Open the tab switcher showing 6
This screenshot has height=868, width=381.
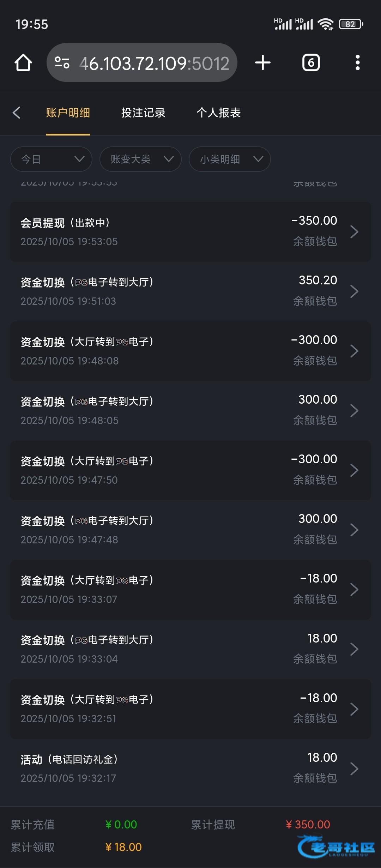pyautogui.click(x=311, y=63)
